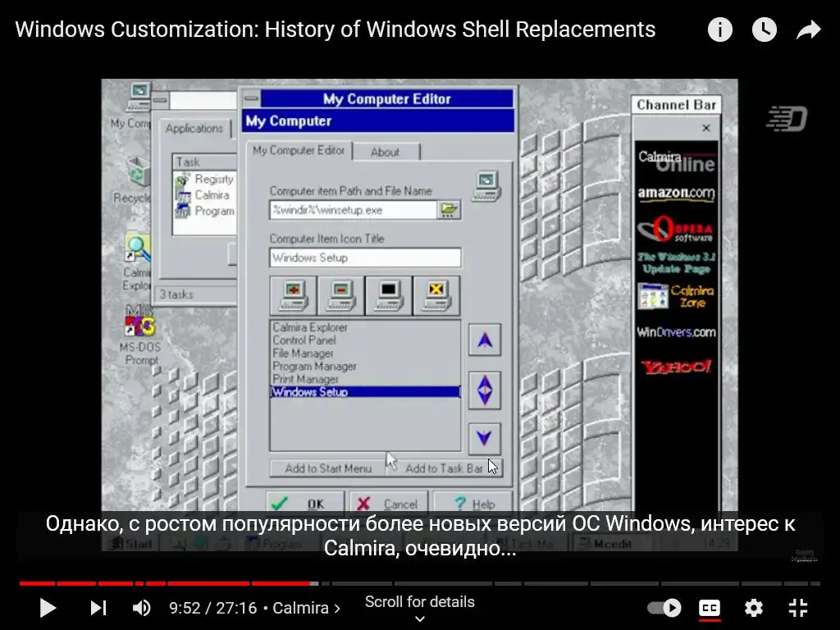Screen dimensions: 840x630
Task: Click the path and file name field
Action: click(353, 210)
